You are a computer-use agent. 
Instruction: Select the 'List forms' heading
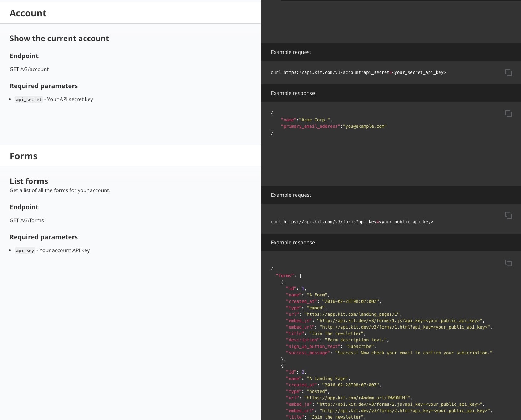click(x=29, y=181)
